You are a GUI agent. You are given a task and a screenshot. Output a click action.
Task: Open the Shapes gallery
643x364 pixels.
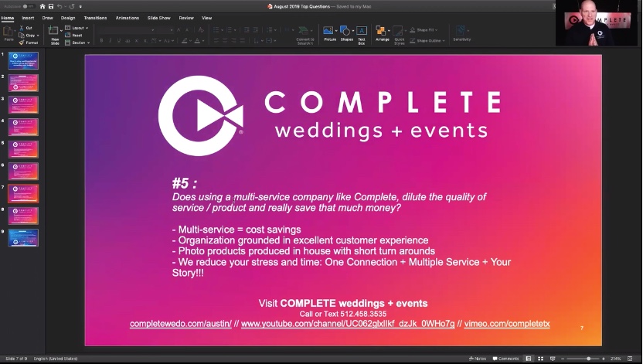(x=346, y=35)
